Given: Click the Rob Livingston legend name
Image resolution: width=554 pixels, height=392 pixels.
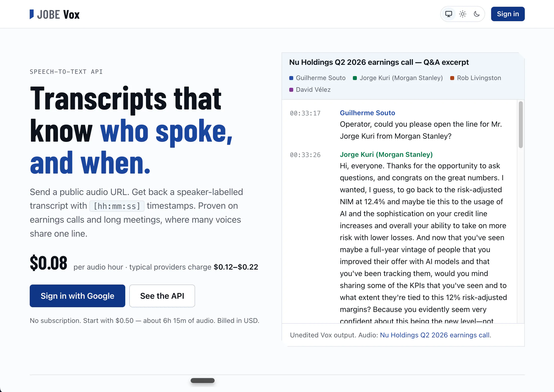Looking at the screenshot, I should coord(479,78).
